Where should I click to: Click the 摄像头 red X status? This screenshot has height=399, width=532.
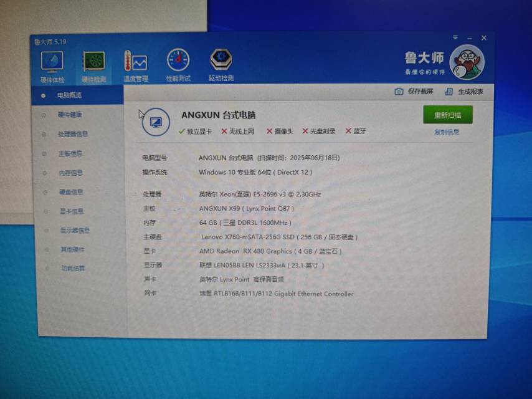point(280,131)
